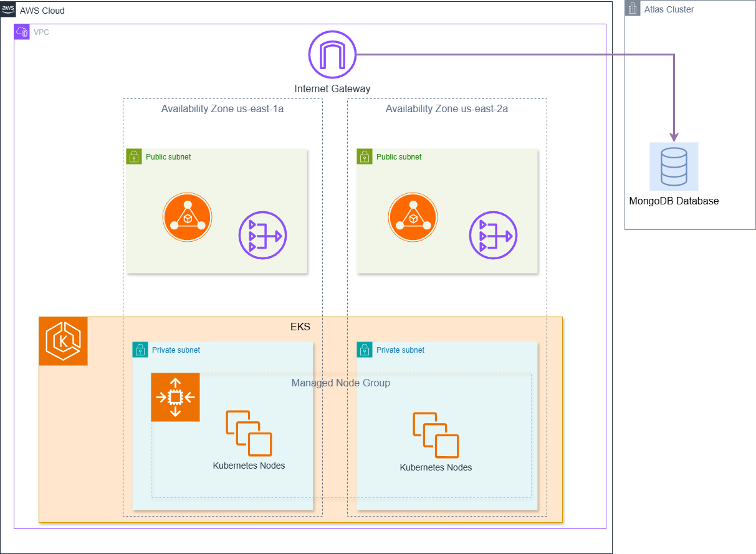Click the AWS logo in the top-left corner
756x554 pixels.
8,10
